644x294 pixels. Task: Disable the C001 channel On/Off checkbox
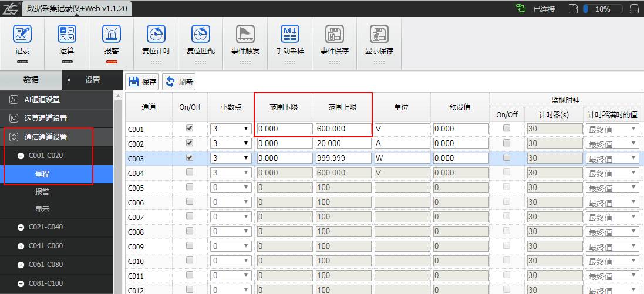[190, 128]
